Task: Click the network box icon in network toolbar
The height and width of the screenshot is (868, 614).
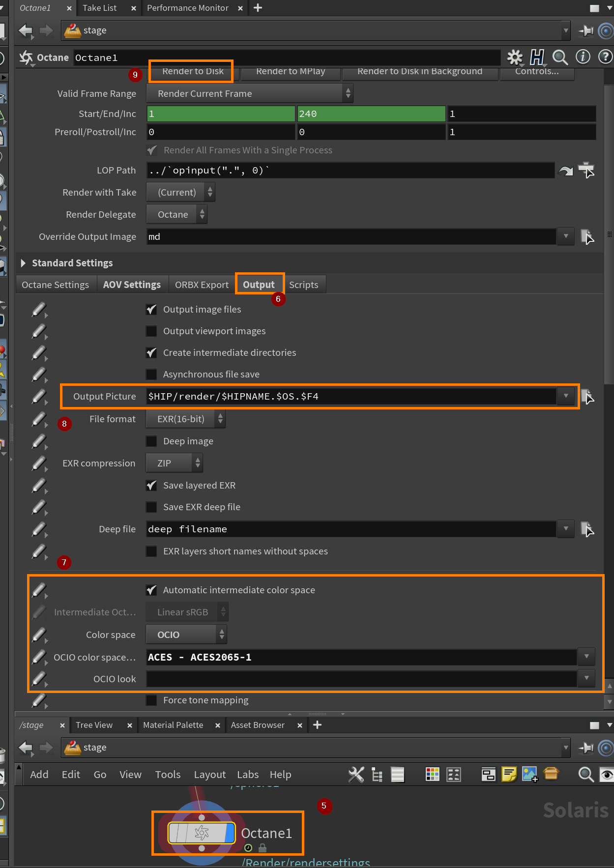Action: pos(489,775)
